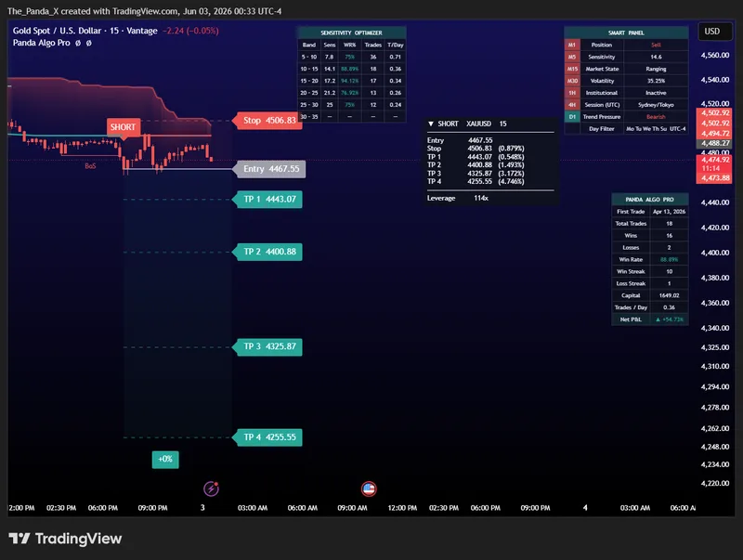The width and height of the screenshot is (743, 560).
Task: Click the 4,488.27 gray price label
Action: [x=714, y=143]
